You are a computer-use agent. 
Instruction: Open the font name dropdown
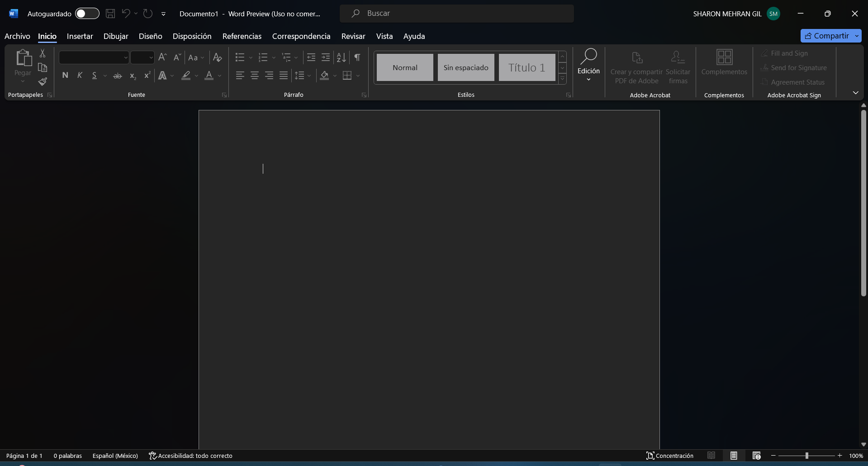coord(126,57)
